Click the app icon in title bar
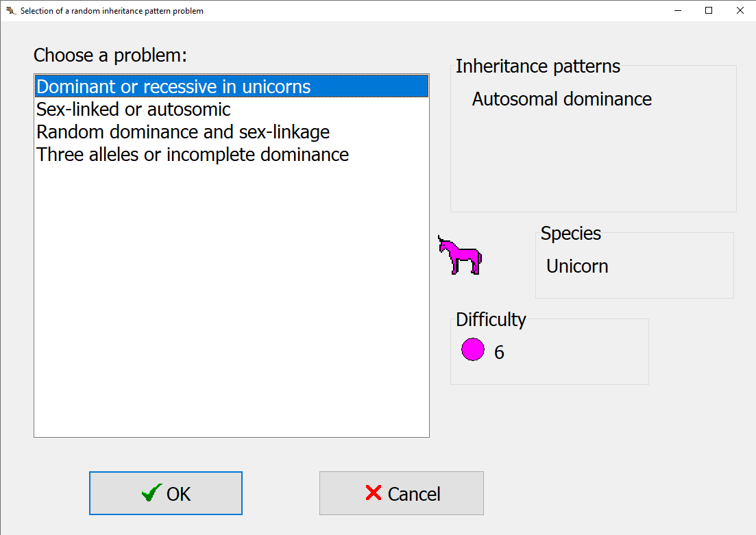 tap(10, 11)
